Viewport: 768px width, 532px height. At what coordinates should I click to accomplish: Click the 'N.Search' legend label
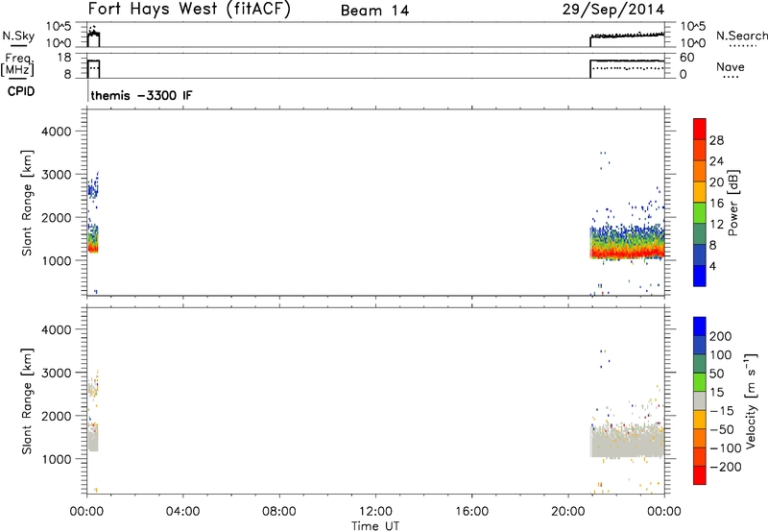(741, 36)
